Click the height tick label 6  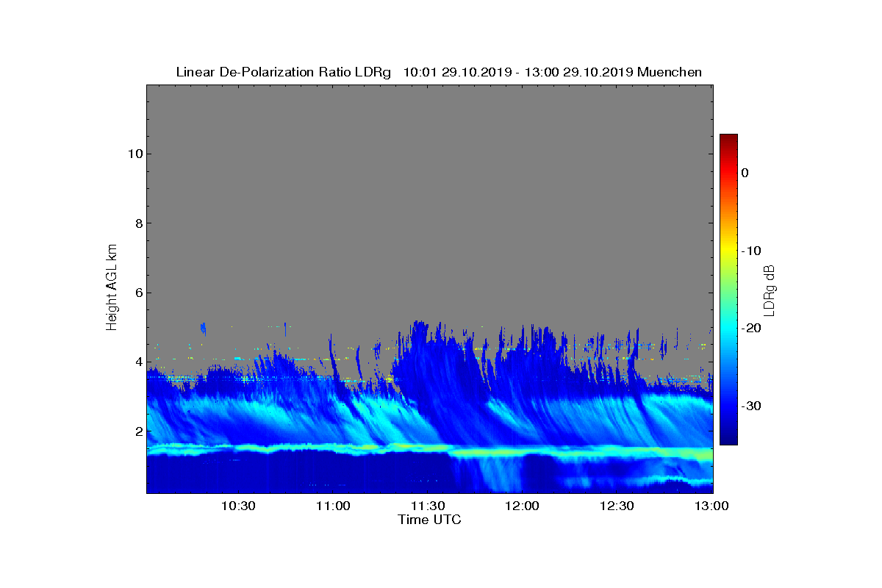coord(138,293)
